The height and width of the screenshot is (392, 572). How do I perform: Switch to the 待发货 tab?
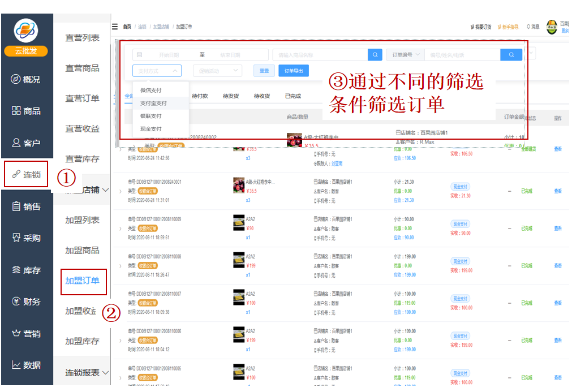point(231,96)
